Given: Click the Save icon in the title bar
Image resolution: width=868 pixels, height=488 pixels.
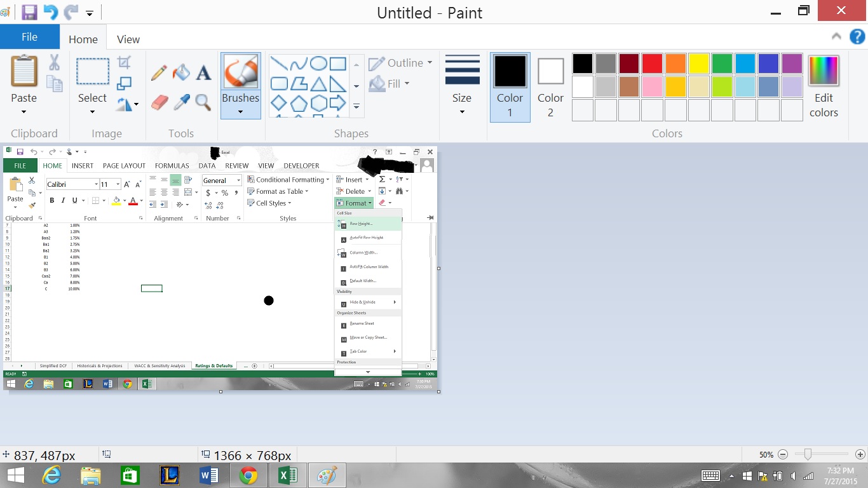Looking at the screenshot, I should click(x=29, y=12).
